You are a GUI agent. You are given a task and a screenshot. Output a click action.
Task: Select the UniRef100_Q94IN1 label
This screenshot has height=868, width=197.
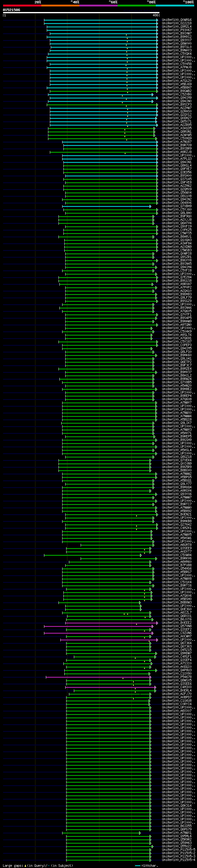pos(177,162)
